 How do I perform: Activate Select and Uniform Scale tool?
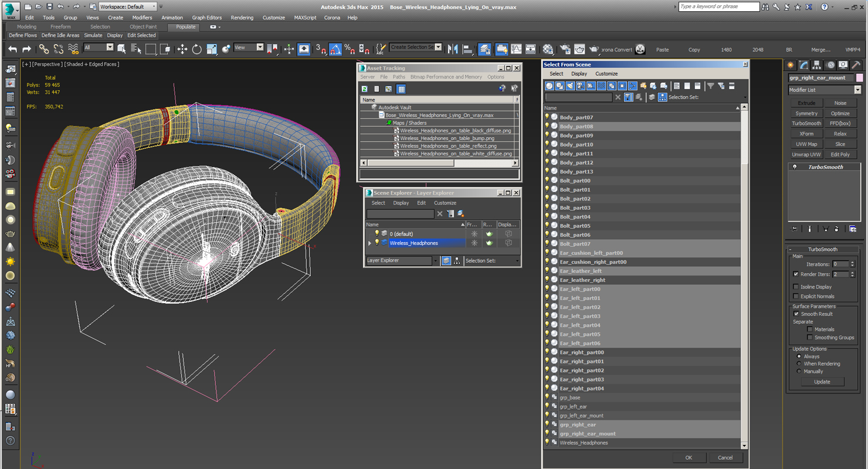pyautogui.click(x=211, y=49)
